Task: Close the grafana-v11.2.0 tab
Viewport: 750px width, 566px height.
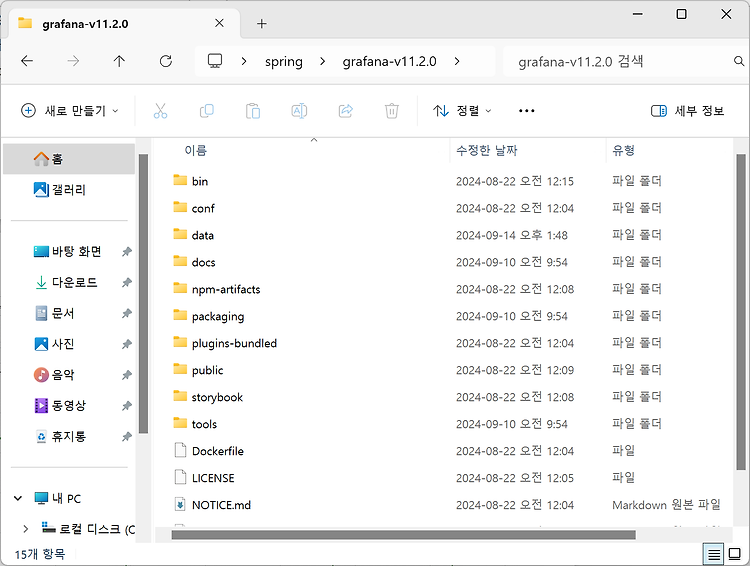Action: pos(219,23)
